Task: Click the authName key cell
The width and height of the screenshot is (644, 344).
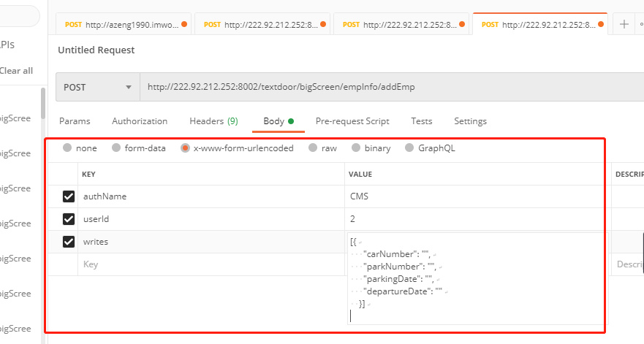Action: click(x=211, y=196)
